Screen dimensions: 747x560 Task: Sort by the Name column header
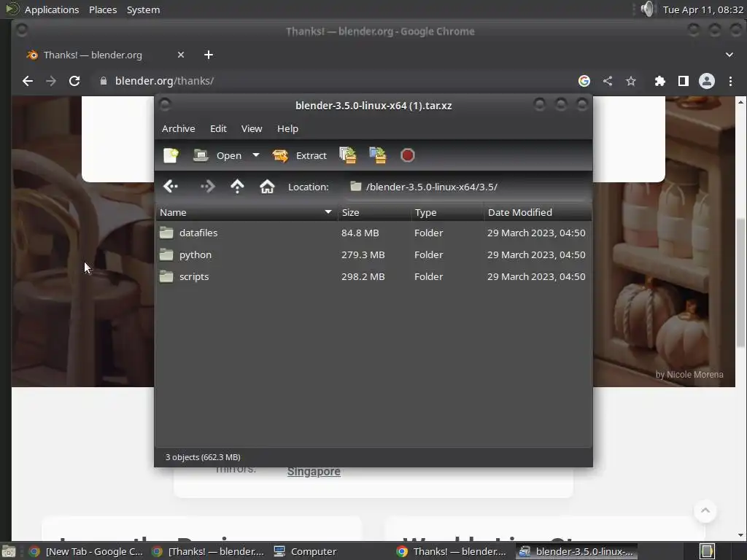click(x=247, y=212)
